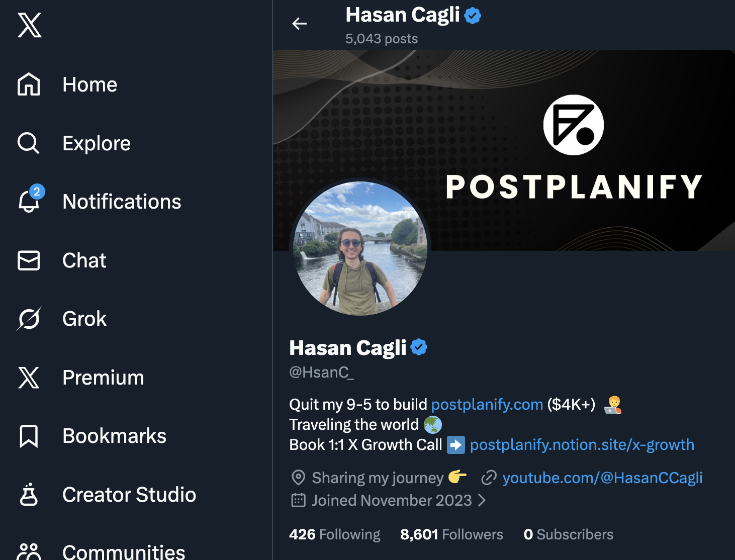Open Chat using the envelope icon
Viewport: 735px width, 560px height.
coord(29,260)
